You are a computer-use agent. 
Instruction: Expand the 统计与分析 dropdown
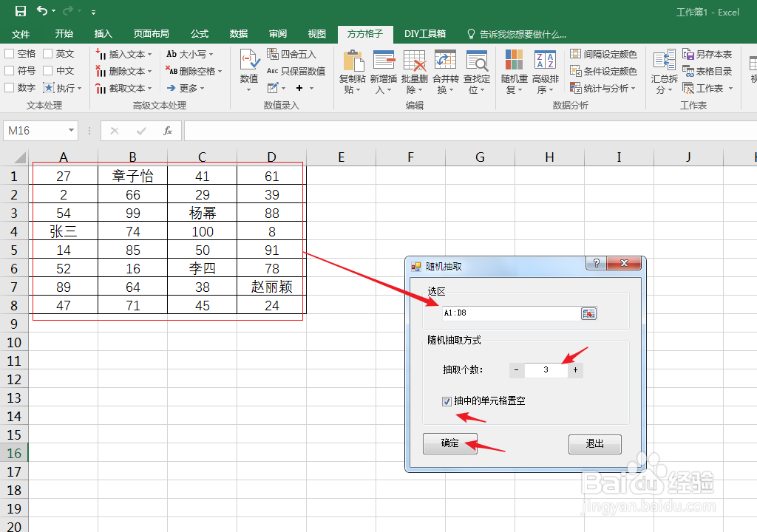pyautogui.click(x=633, y=89)
